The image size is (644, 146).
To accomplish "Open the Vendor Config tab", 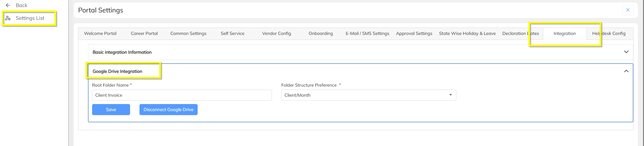I will [x=276, y=34].
